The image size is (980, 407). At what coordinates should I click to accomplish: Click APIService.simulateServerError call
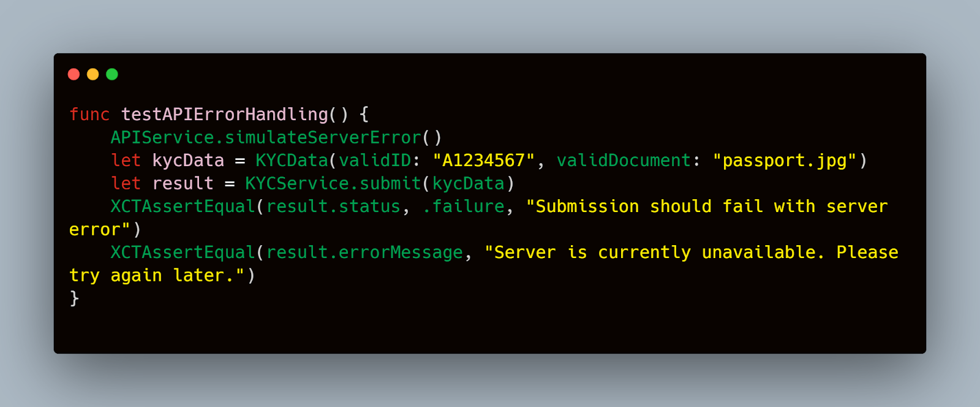pyautogui.click(x=266, y=137)
